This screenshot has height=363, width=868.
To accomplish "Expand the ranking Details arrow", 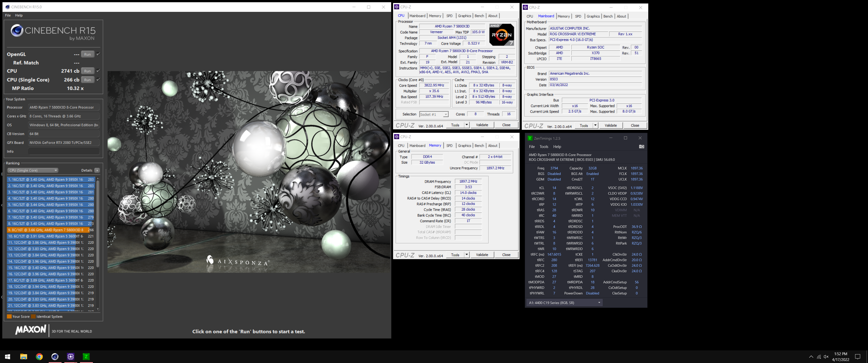I will [x=97, y=170].
